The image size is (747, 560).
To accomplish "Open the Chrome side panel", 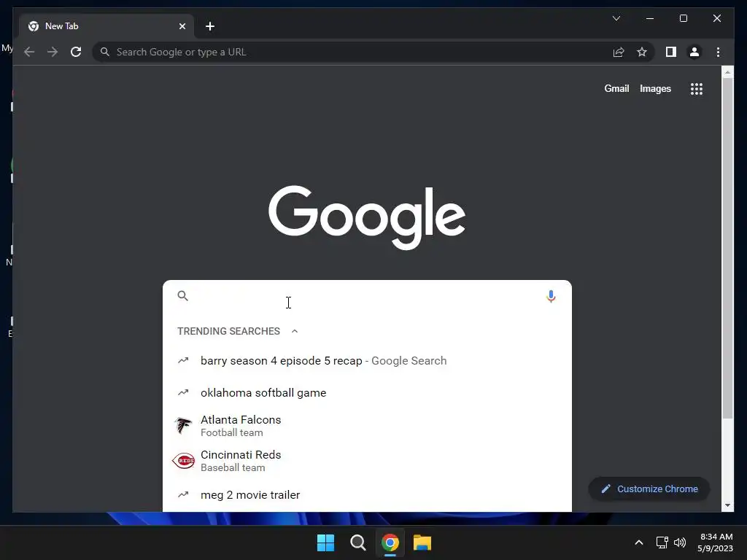I will [x=671, y=52].
